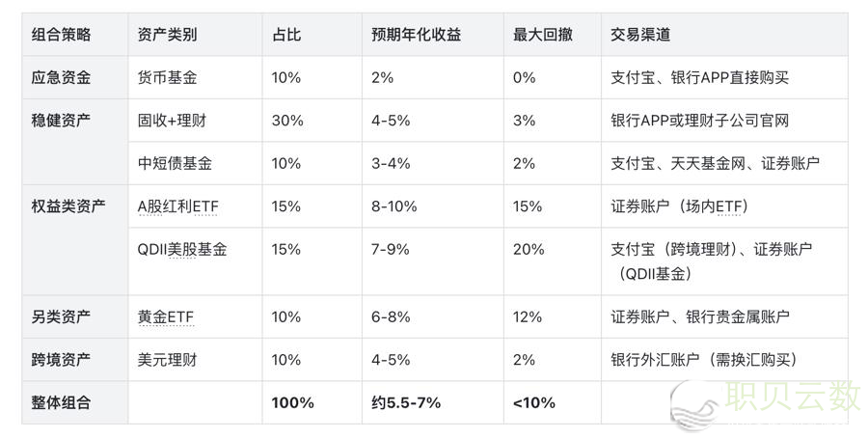Select the "应急资金" strategy row label
This screenshot has height=439, width=868.
point(61,77)
